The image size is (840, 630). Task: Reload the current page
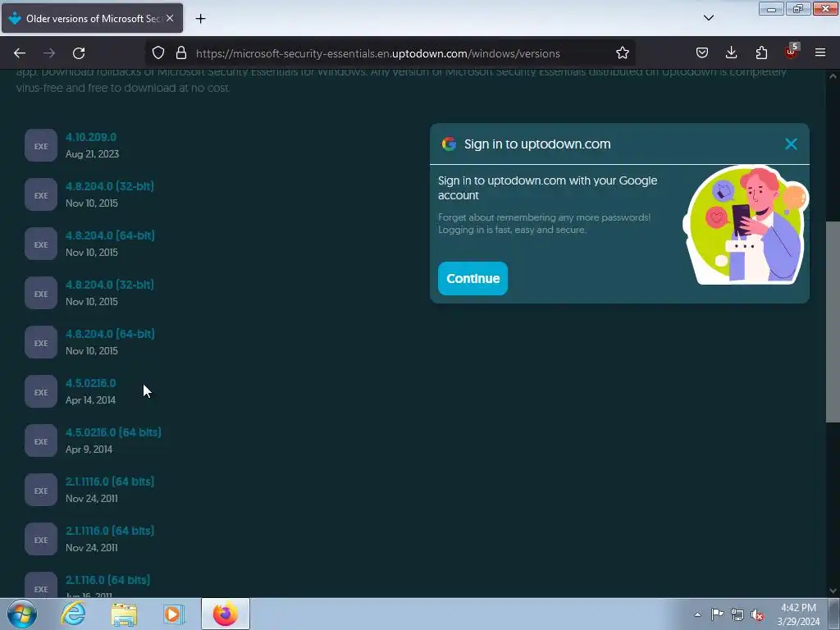[79, 53]
